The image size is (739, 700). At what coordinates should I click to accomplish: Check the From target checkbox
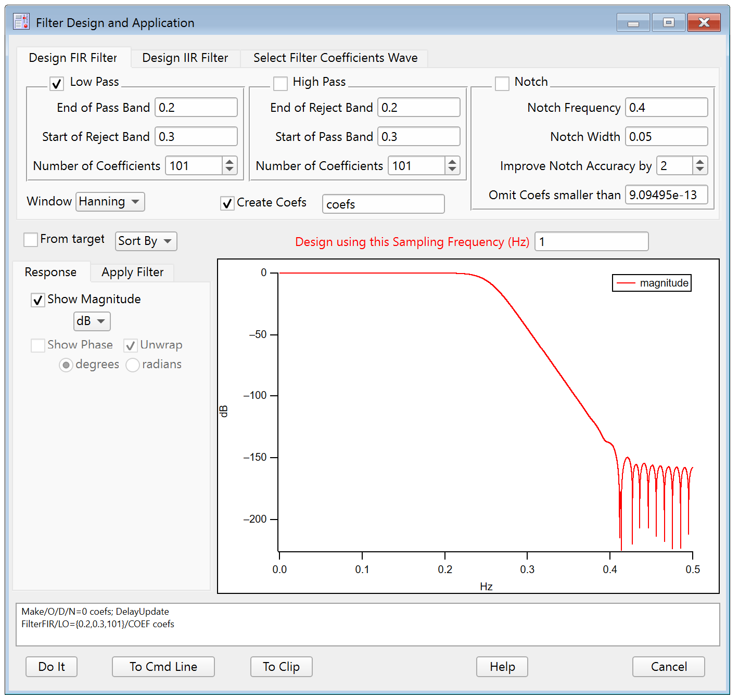[x=31, y=240]
